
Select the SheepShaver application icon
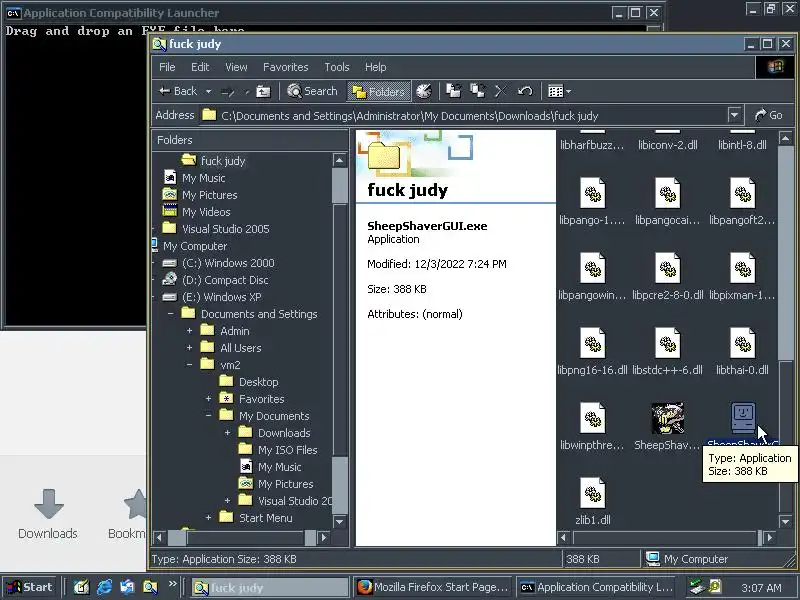(667, 418)
